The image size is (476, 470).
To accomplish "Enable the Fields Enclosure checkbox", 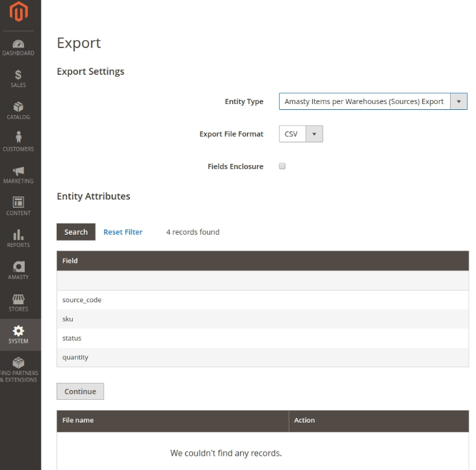I will point(282,166).
